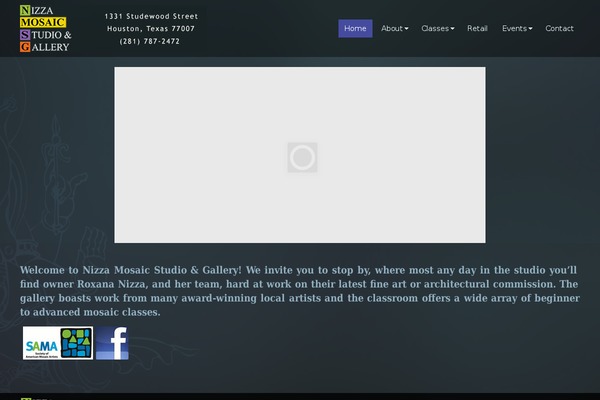Click the Houston, Texas 77007 line
Image resolution: width=600 pixels, height=400 pixels.
(x=151, y=29)
